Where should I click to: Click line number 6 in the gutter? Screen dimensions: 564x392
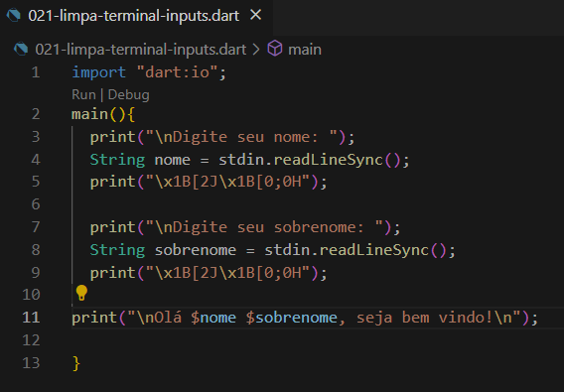36,204
